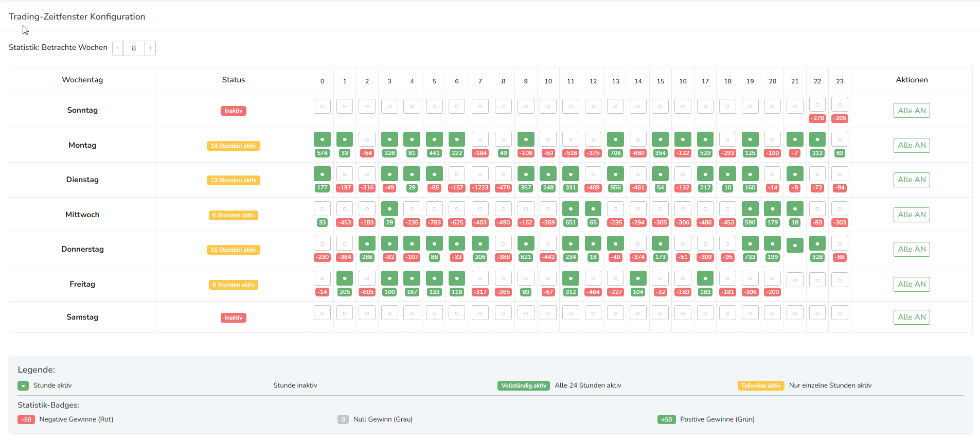
Task: Click the 733 badge in Donnerstag row
Action: [750, 257]
